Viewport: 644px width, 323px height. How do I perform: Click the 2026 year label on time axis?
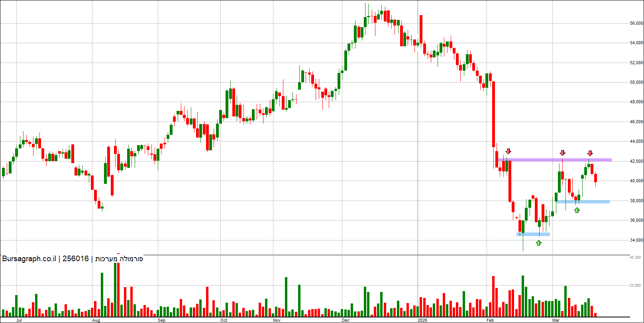(x=422, y=320)
